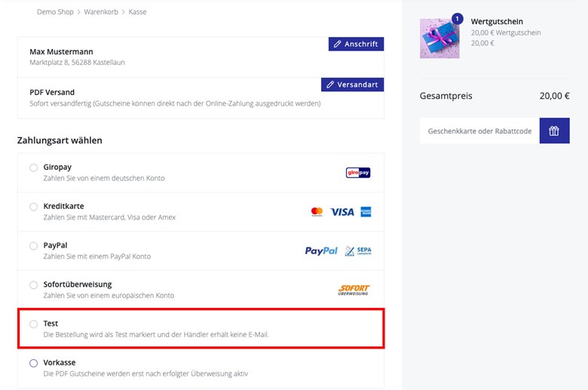This screenshot has height=390, width=588.
Task: Choose the Test payment option
Action: 34,324
